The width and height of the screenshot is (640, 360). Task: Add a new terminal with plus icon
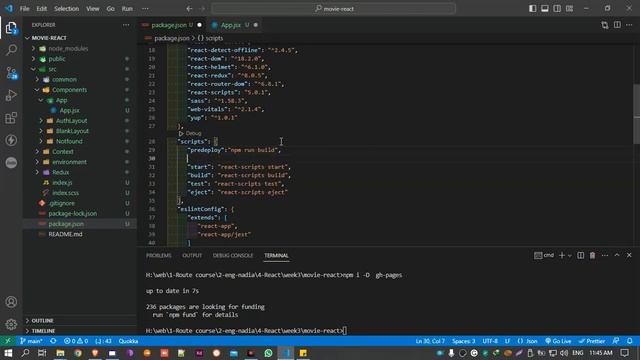click(x=562, y=255)
